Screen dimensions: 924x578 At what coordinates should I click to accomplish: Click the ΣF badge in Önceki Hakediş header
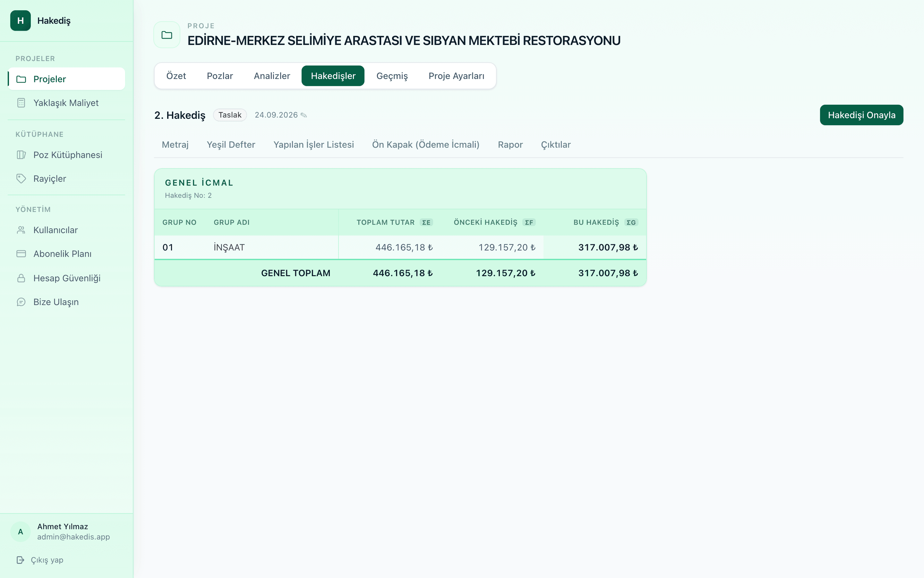coord(529,223)
